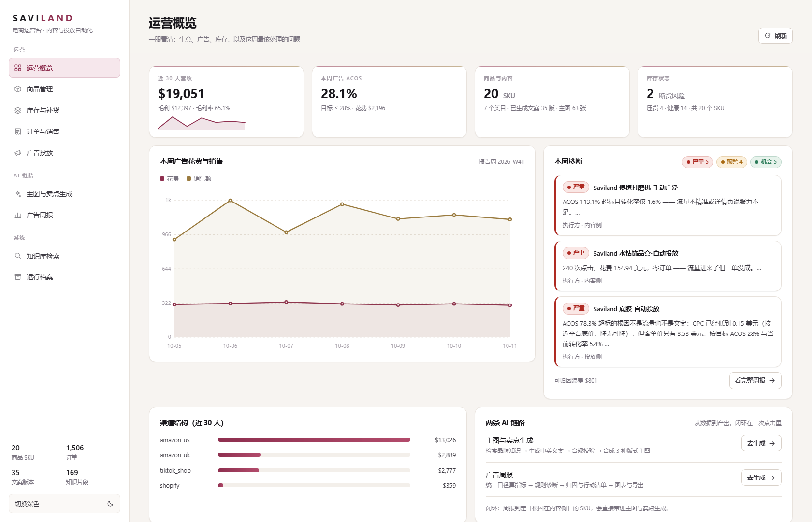Open the 运行档案 page label
The image size is (812, 522).
[x=40, y=277]
